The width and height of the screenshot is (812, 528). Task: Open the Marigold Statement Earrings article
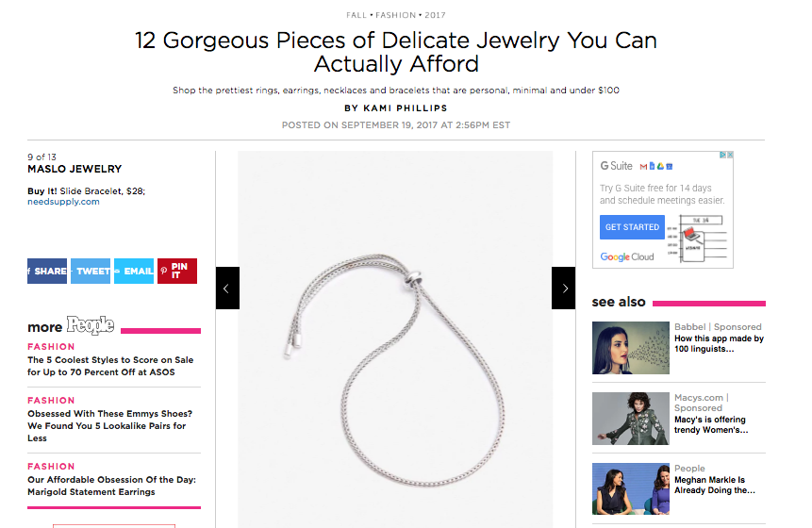[x=111, y=486]
